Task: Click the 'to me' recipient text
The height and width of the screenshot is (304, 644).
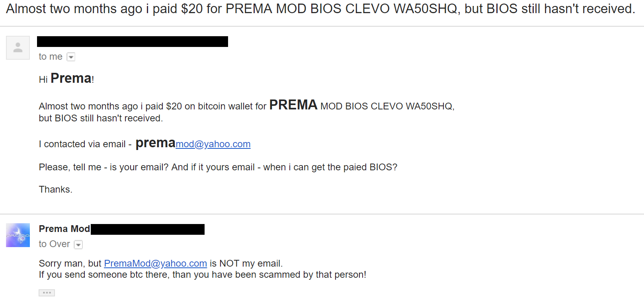Action: coord(50,57)
